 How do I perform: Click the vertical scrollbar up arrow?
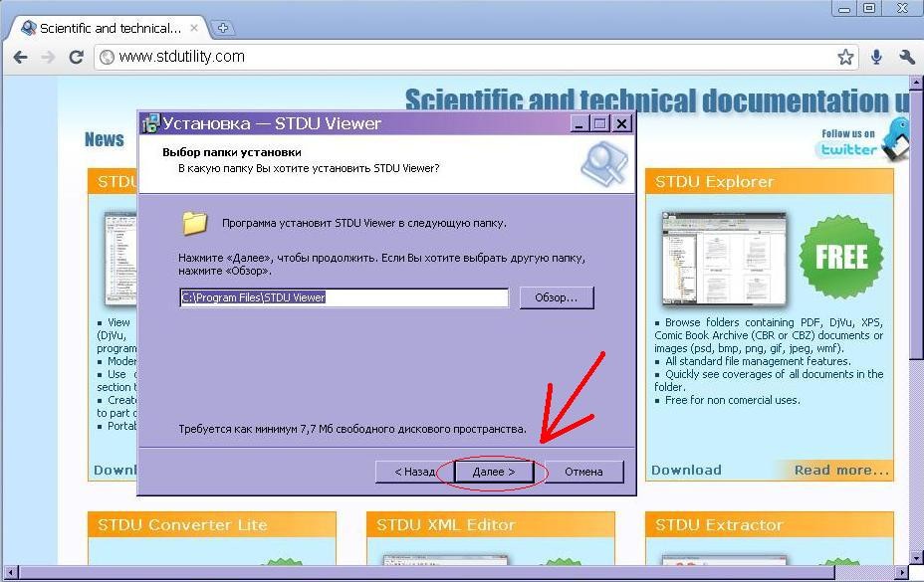[916, 84]
